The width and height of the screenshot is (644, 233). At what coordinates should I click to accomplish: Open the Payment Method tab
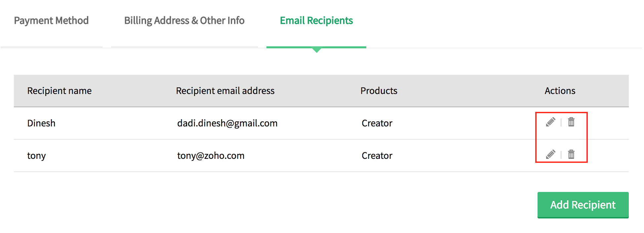(51, 21)
